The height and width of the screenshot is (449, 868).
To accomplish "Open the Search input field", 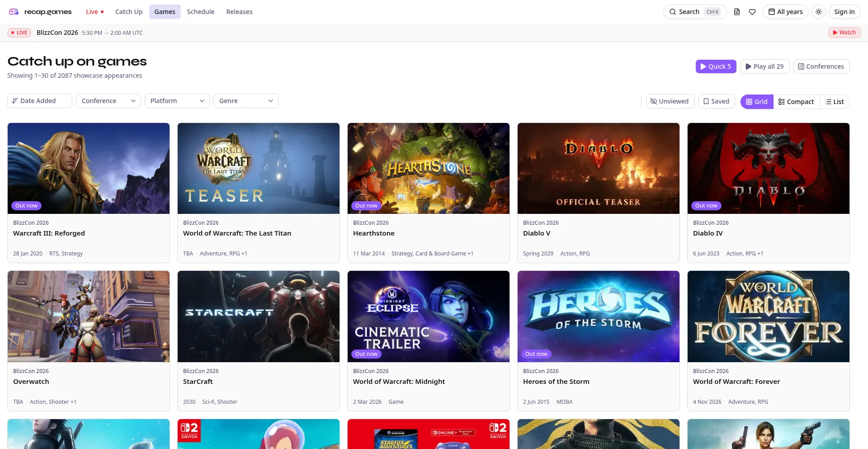I will (x=695, y=12).
